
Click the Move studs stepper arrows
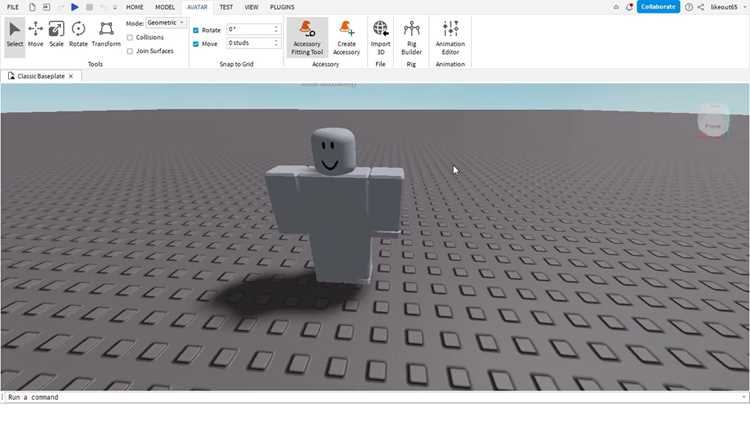pos(276,43)
